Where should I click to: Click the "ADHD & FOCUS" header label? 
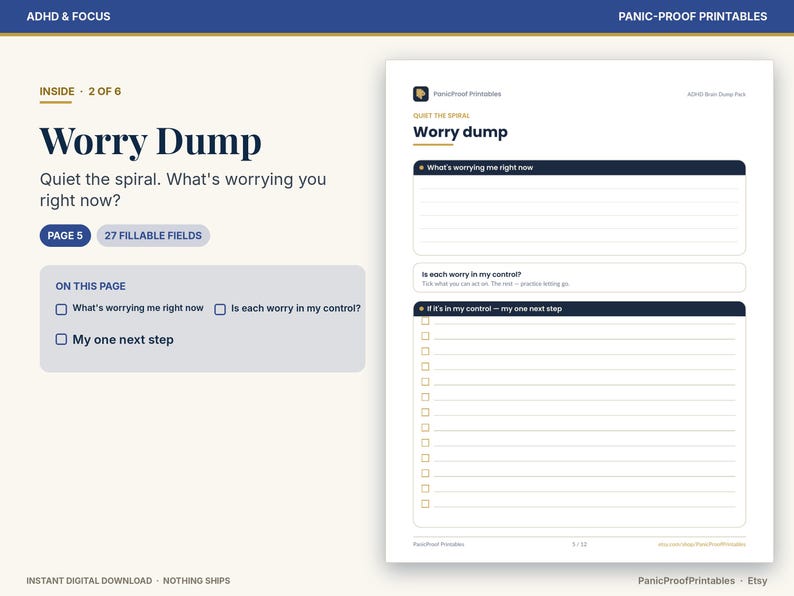click(68, 16)
